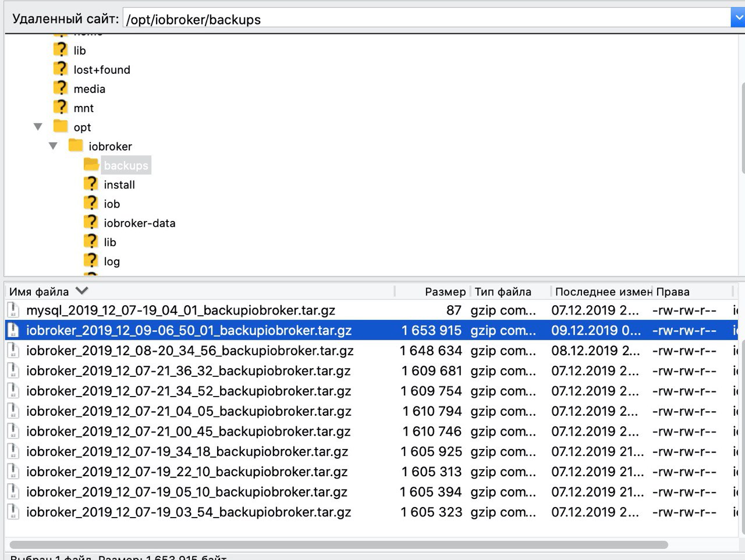Click file icon of iobroker_2019_12_07-21_36_32 row

[x=13, y=370]
